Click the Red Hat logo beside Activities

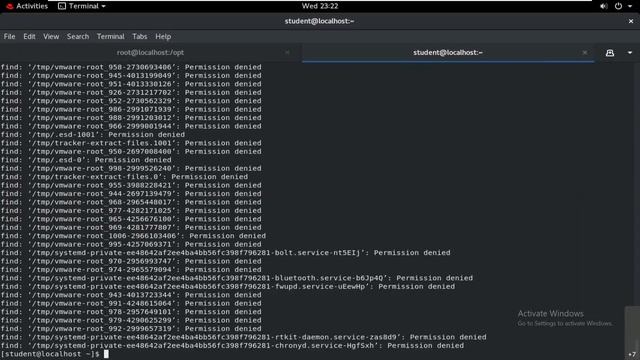pos(10,6)
